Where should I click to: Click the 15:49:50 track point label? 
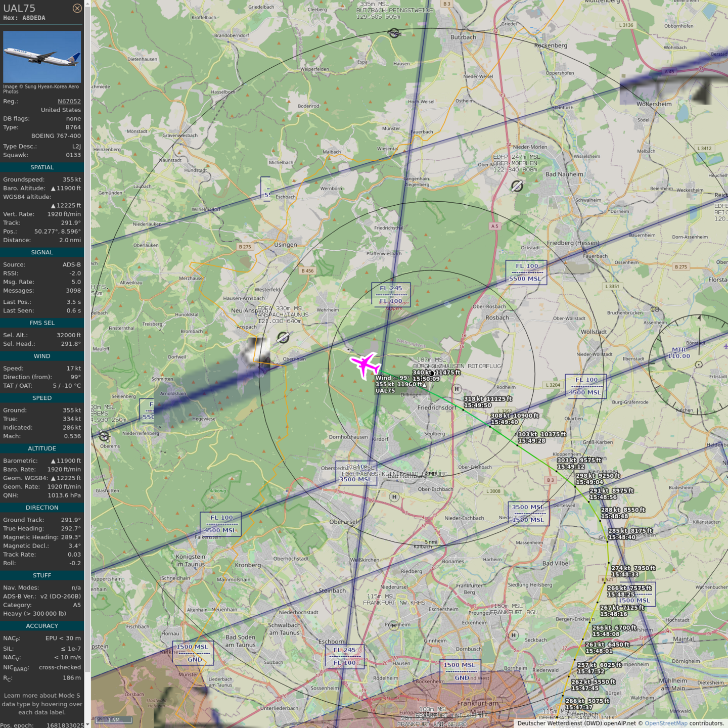477,405
